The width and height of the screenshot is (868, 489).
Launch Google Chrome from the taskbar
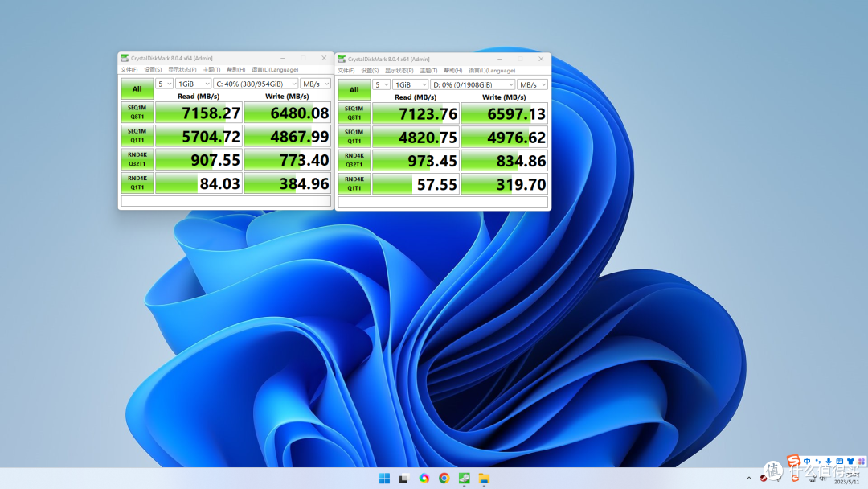(x=444, y=479)
